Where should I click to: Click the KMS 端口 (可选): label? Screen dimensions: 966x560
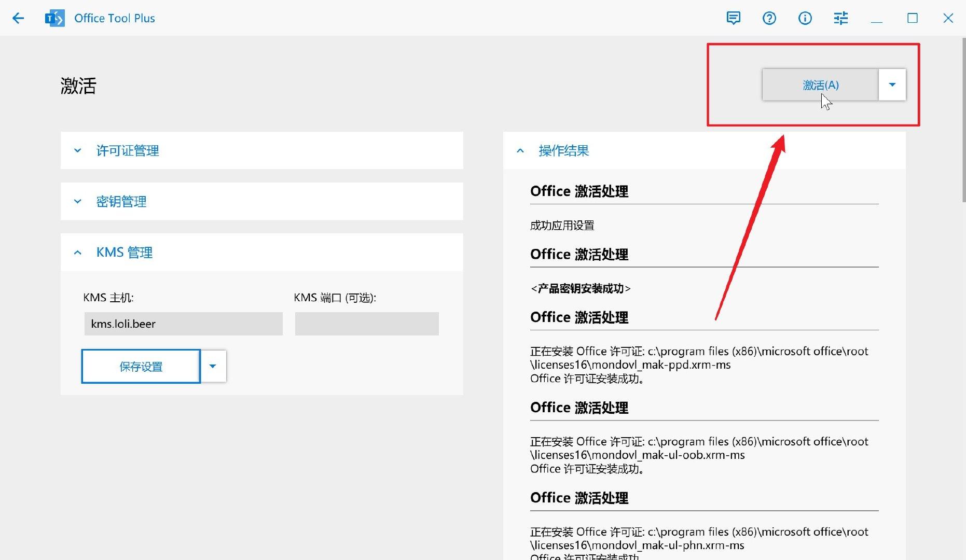[x=335, y=298]
